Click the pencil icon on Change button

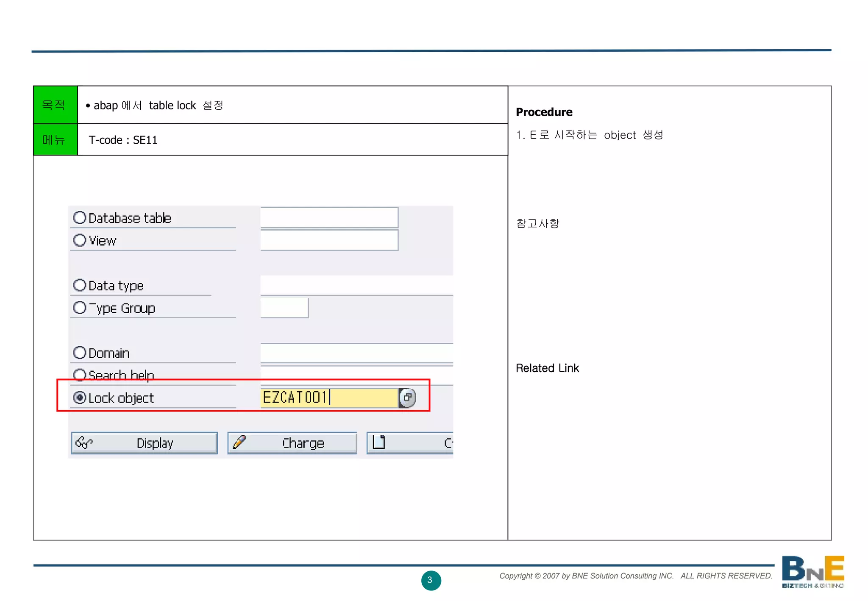pos(239,442)
